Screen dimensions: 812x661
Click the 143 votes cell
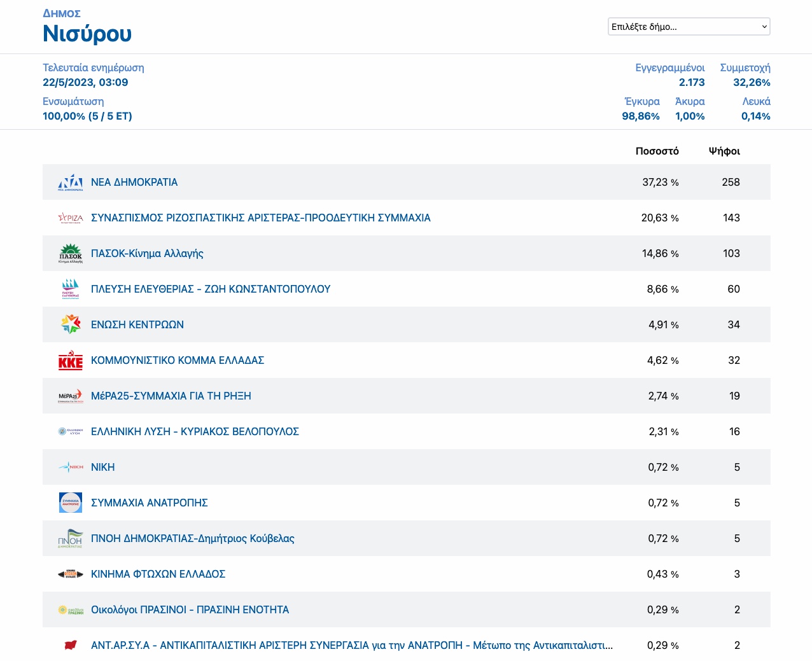pos(731,218)
